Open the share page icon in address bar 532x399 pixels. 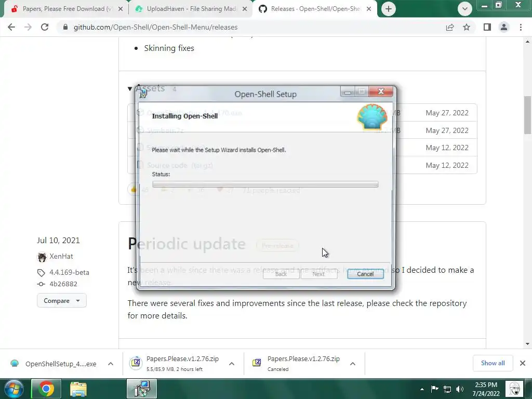[450, 27]
